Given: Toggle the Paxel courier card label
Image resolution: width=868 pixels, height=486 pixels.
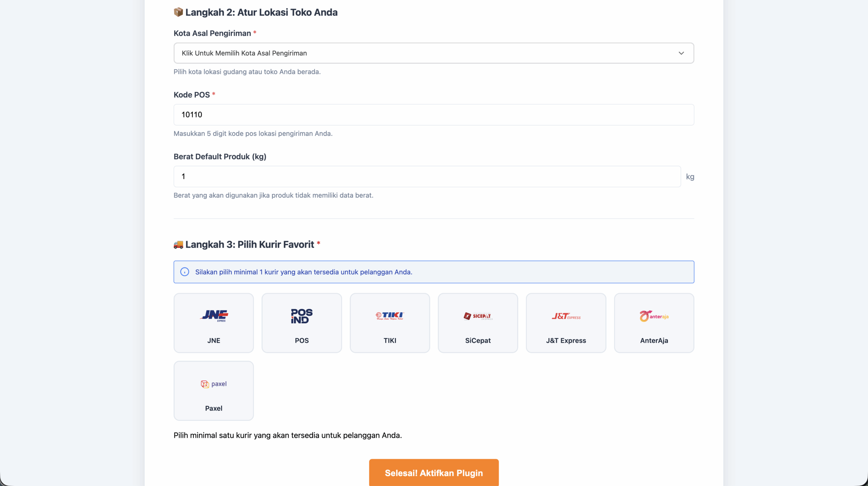Looking at the screenshot, I should tap(214, 408).
